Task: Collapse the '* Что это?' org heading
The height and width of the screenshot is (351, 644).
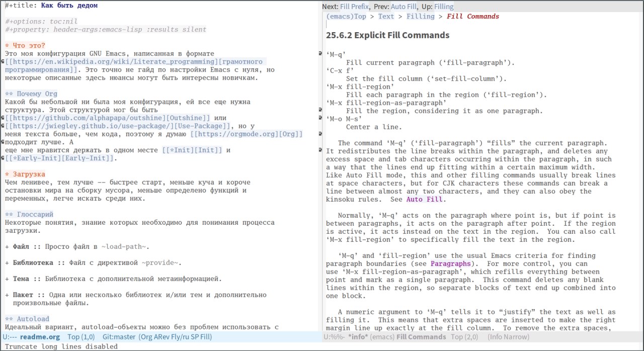Action: tap(25, 46)
